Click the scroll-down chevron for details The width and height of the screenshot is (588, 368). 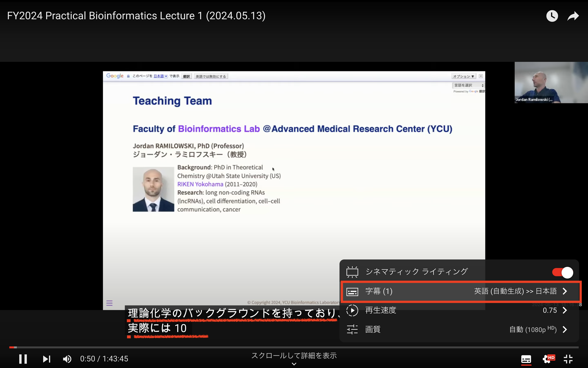click(294, 364)
